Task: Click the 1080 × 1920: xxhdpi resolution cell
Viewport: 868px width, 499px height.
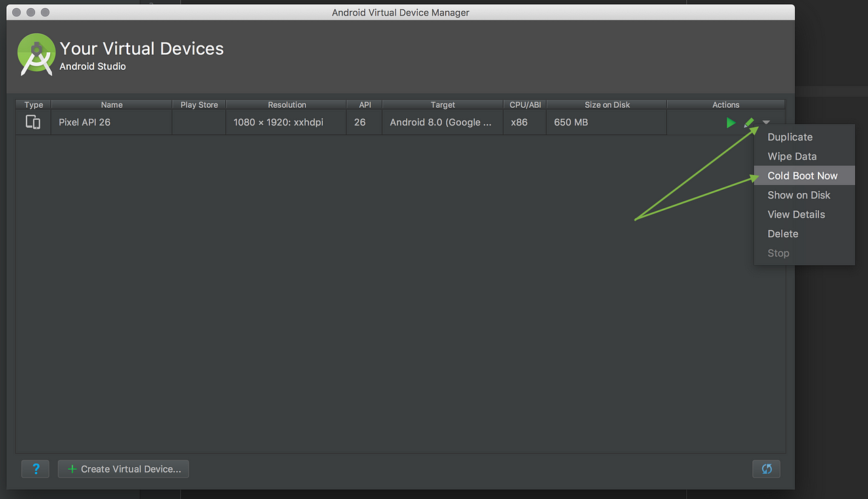Action: pyautogui.click(x=287, y=123)
